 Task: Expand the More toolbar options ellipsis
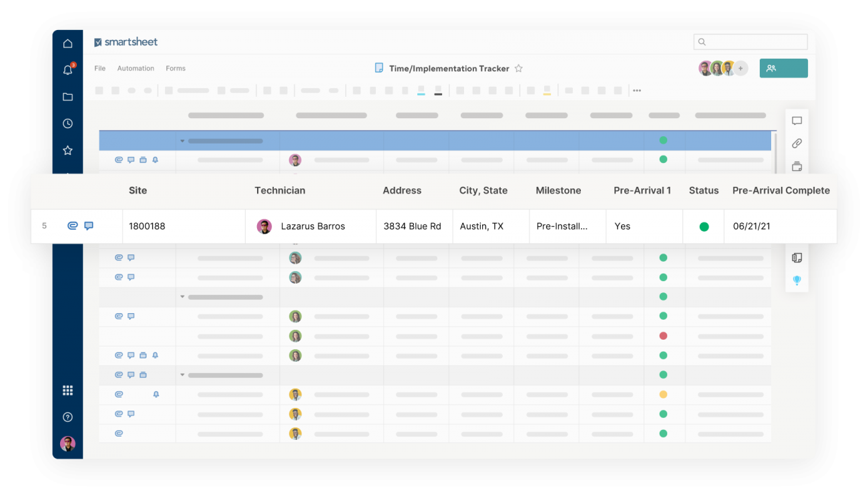[x=636, y=90]
